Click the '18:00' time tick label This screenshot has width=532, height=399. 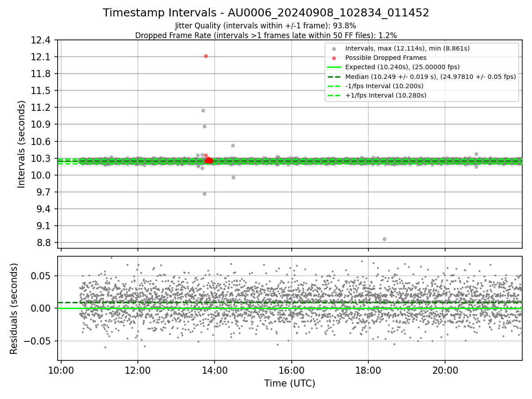[x=368, y=371]
